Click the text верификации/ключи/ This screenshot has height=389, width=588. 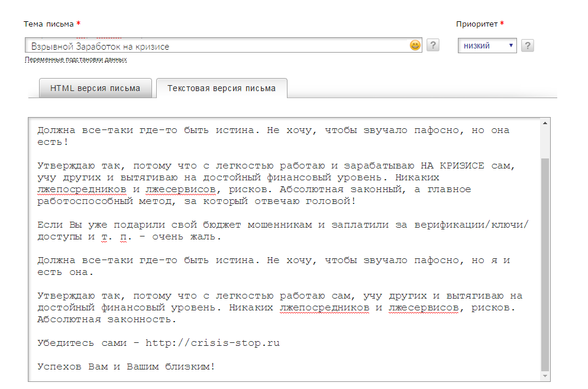tap(471, 225)
